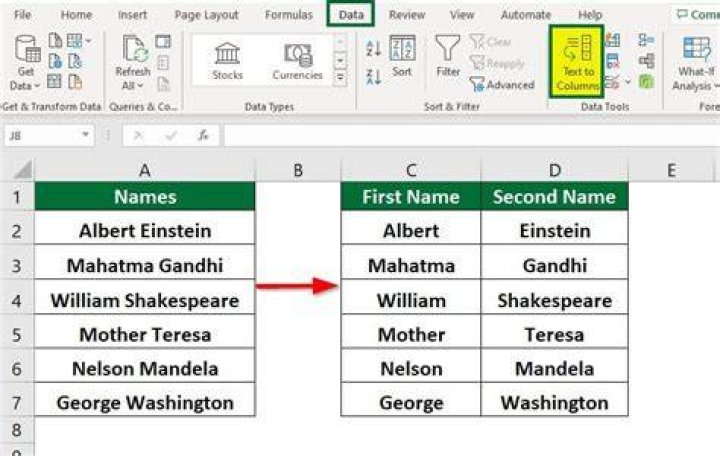
Task: Click the Sort A to Z icon
Action: tap(373, 48)
